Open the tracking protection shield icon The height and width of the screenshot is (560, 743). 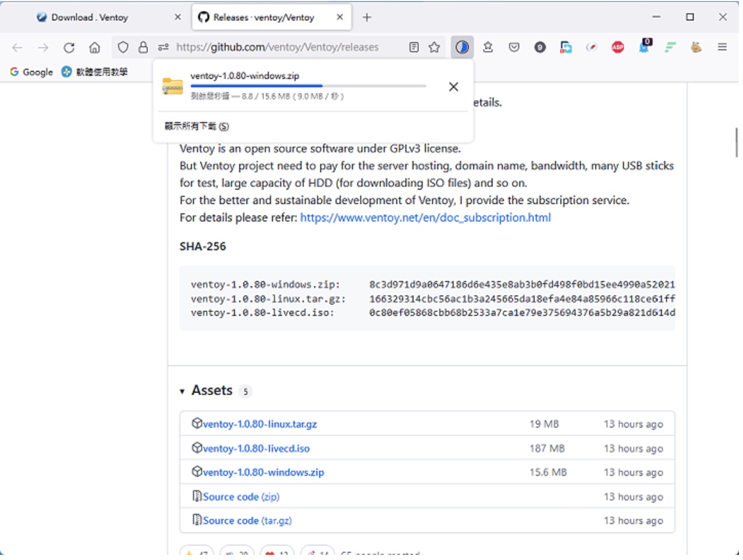[123, 48]
